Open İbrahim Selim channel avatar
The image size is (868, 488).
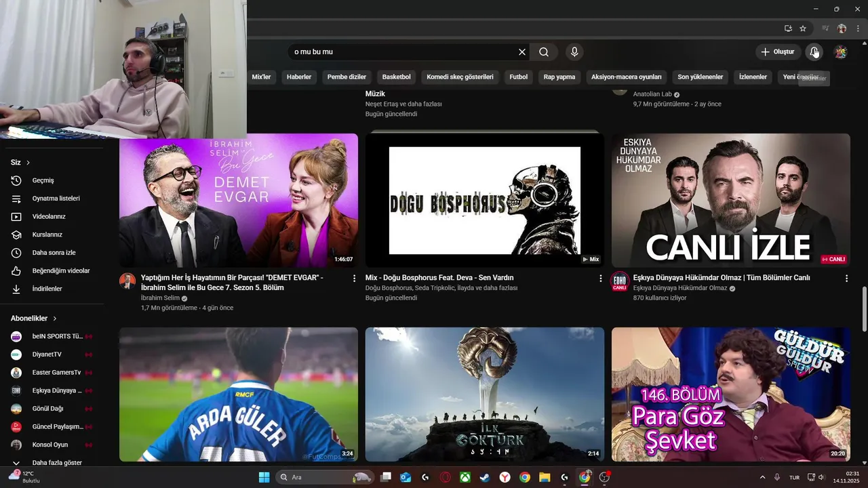[x=127, y=281]
